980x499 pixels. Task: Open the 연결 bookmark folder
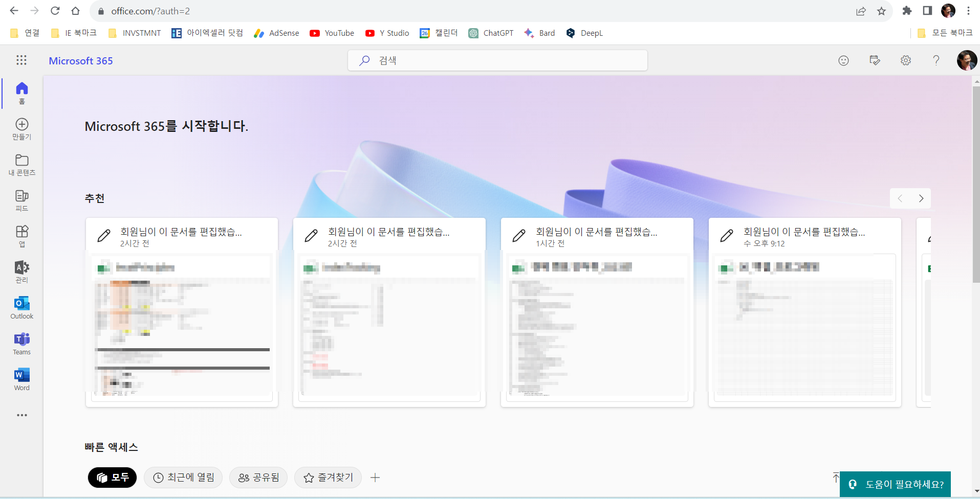pos(25,33)
